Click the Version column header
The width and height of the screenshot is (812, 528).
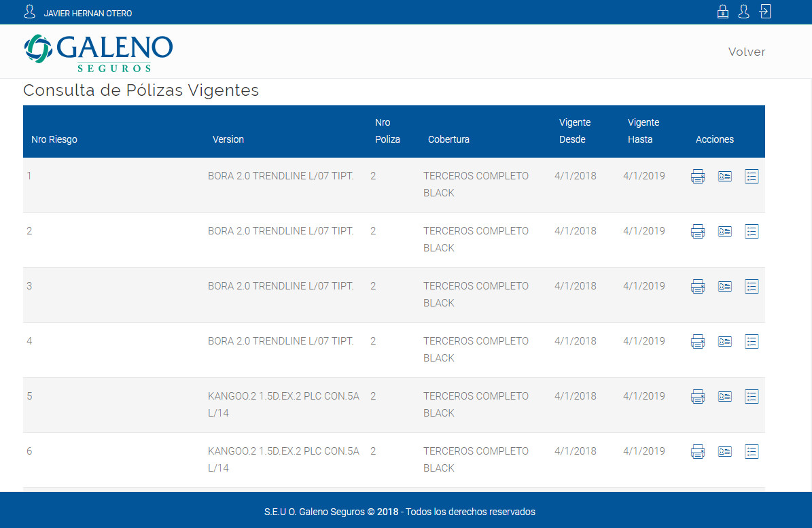[x=228, y=139]
